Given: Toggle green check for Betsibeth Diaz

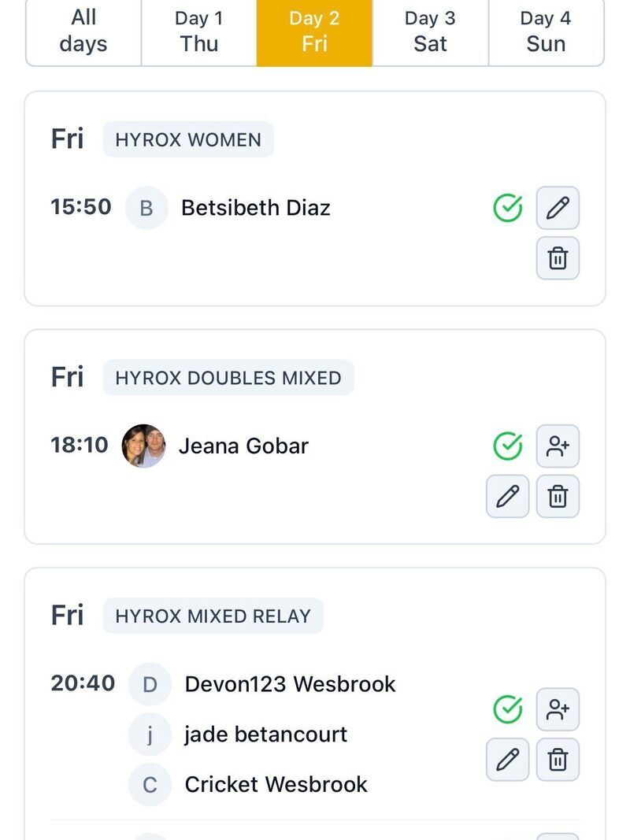Looking at the screenshot, I should click(x=508, y=208).
